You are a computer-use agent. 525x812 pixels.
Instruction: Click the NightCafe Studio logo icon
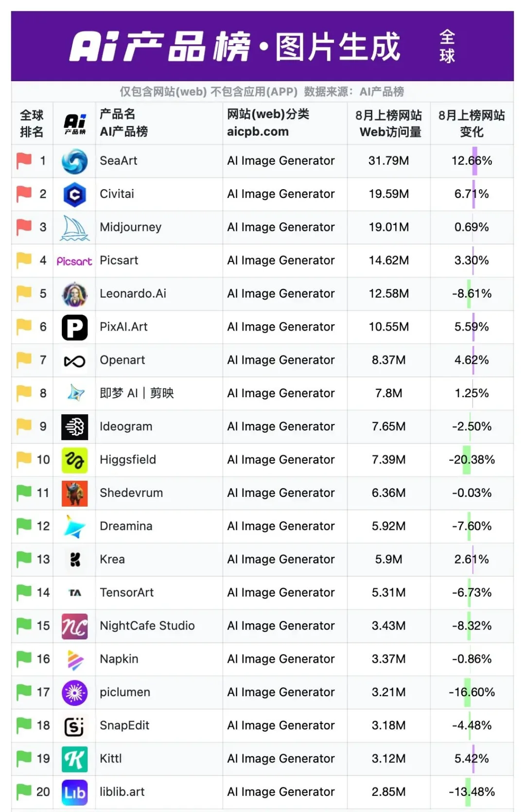point(75,626)
